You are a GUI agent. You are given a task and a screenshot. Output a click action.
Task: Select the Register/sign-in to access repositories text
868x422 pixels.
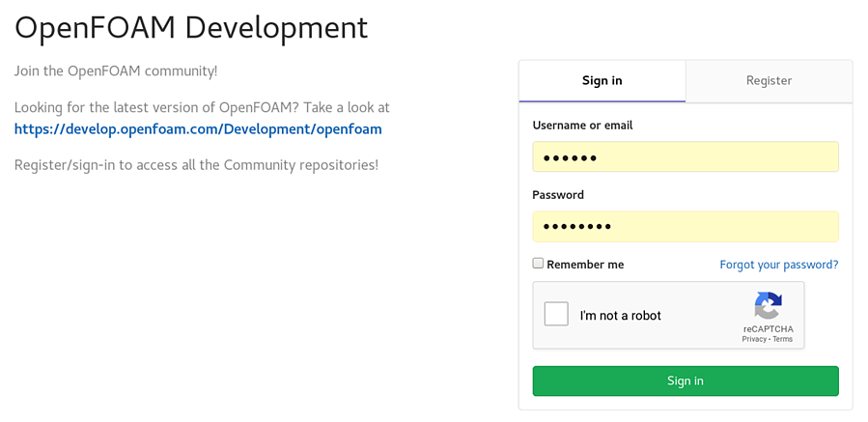pyautogui.click(x=197, y=165)
